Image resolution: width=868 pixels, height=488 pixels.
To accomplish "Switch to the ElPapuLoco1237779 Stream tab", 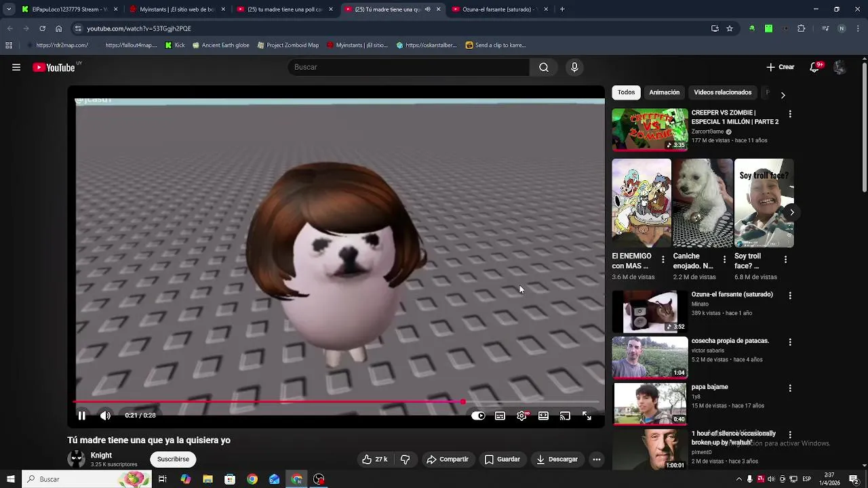I will tap(70, 9).
